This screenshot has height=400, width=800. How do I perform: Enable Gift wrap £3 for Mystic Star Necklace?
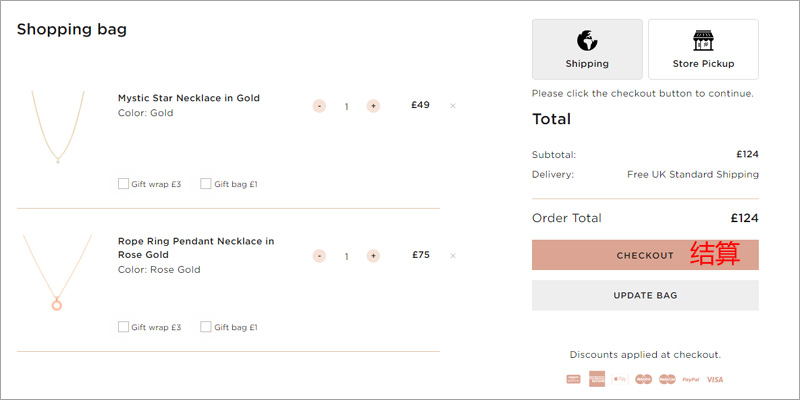pos(123,184)
